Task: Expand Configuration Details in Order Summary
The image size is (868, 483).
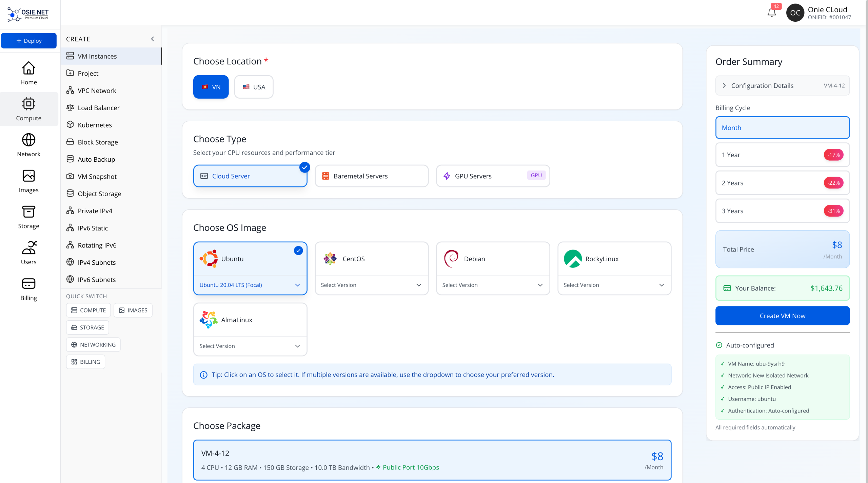Action: coord(782,86)
